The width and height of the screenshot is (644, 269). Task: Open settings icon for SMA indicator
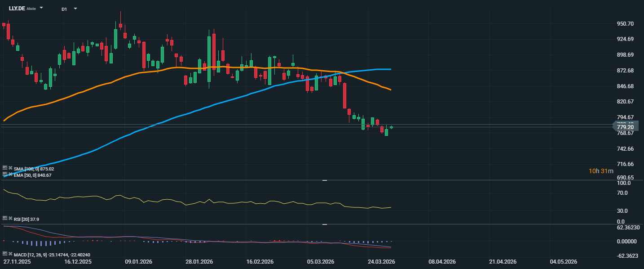pyautogui.click(x=4, y=168)
